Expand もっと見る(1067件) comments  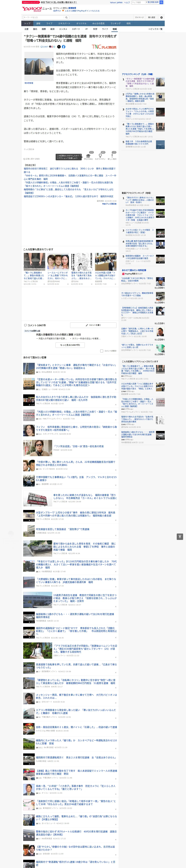[70, 345]
